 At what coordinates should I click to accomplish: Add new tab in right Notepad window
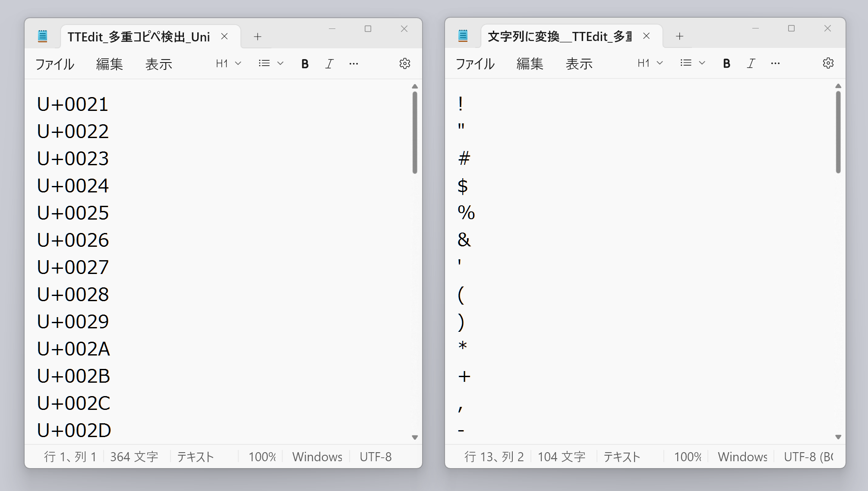(679, 36)
